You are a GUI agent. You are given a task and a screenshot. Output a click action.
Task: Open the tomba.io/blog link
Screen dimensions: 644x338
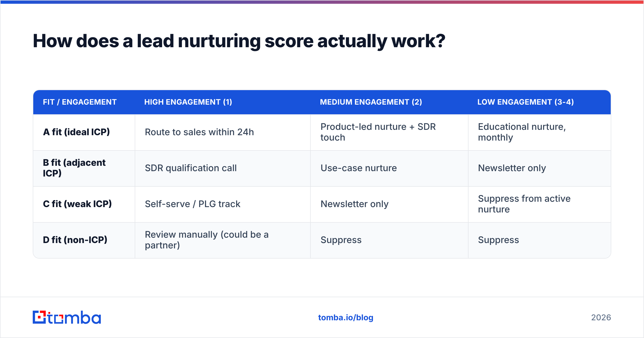346,318
